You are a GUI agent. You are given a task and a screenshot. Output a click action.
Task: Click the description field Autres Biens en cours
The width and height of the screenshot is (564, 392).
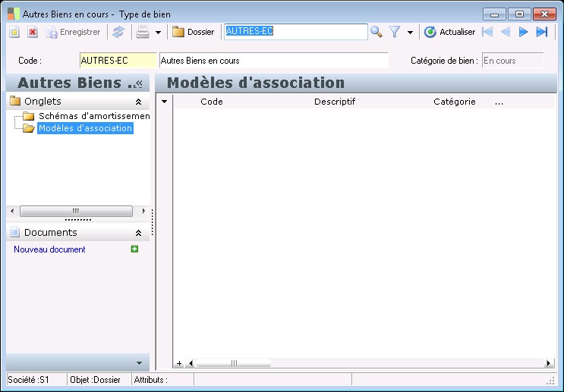tap(274, 61)
